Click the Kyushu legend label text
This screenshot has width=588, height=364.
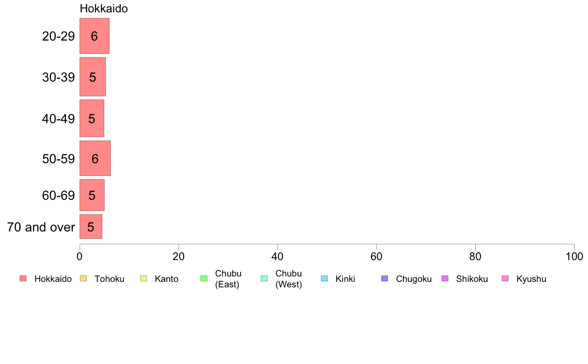[x=531, y=279]
